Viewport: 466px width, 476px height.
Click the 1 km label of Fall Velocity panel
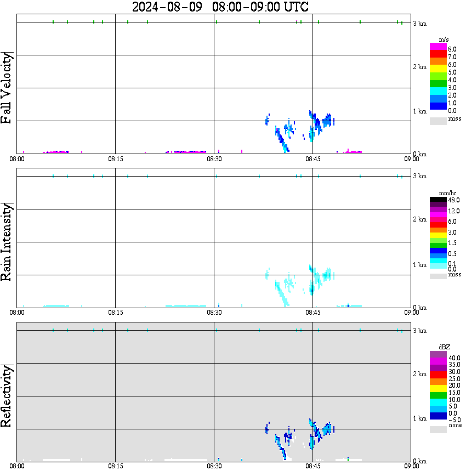pyautogui.click(x=420, y=111)
